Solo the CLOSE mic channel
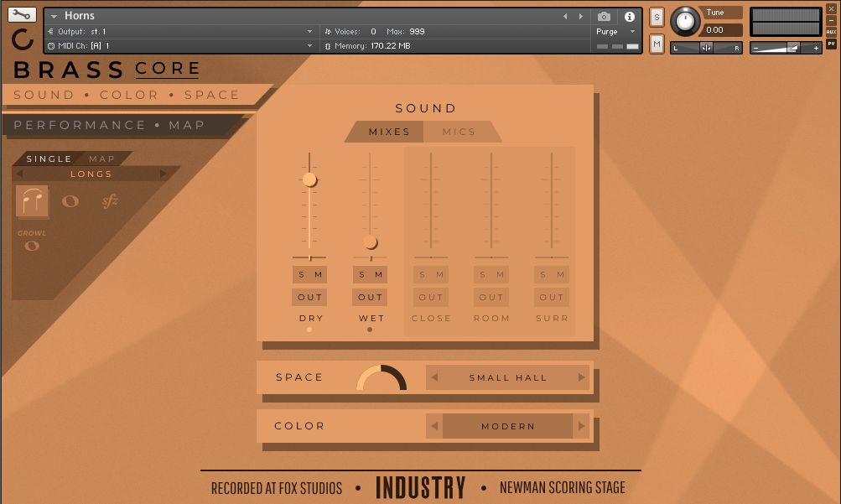The width and height of the screenshot is (841, 504). 422,274
